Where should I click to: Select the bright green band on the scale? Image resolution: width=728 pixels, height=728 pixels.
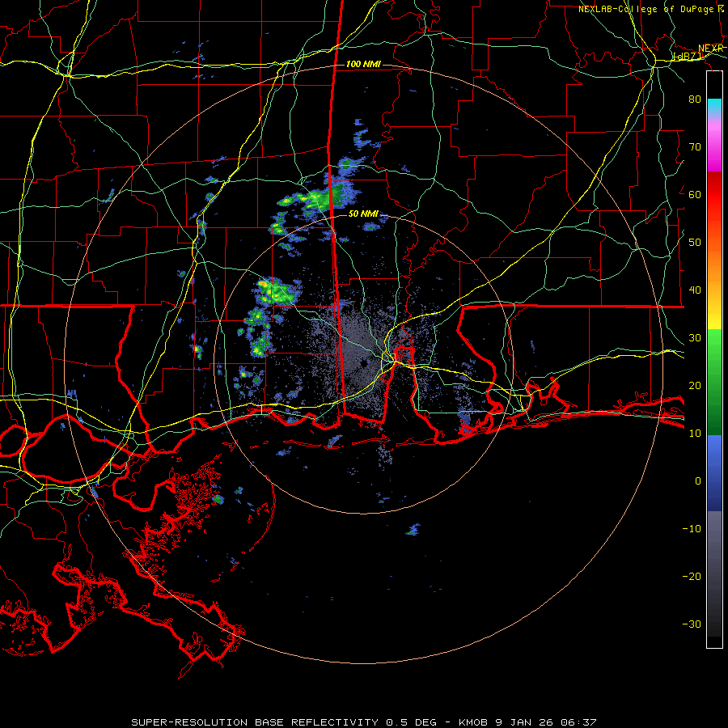(714, 346)
